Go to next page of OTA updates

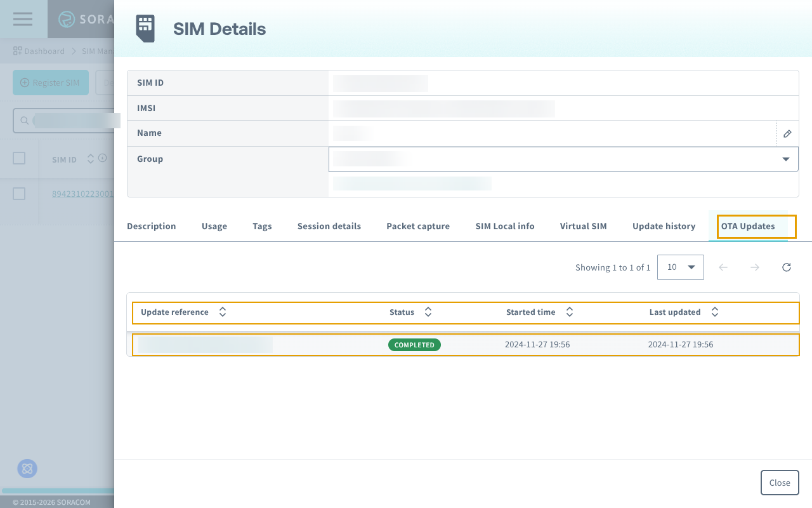(x=755, y=267)
